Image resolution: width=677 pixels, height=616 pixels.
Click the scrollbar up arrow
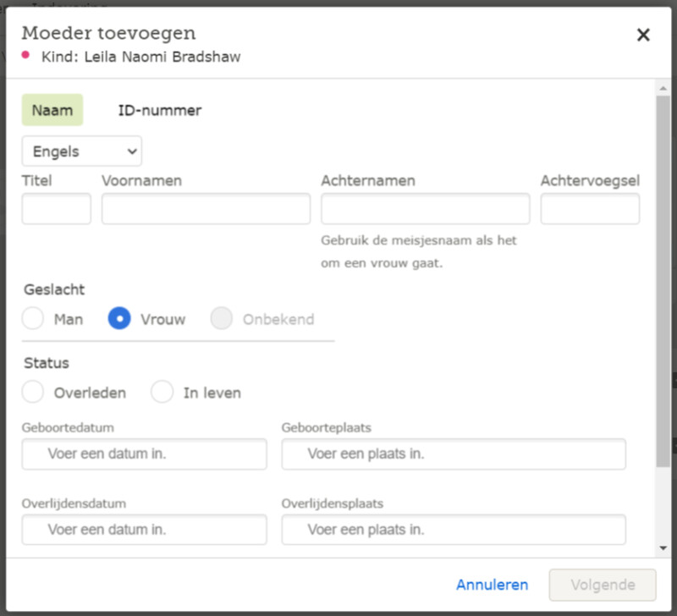(x=663, y=89)
